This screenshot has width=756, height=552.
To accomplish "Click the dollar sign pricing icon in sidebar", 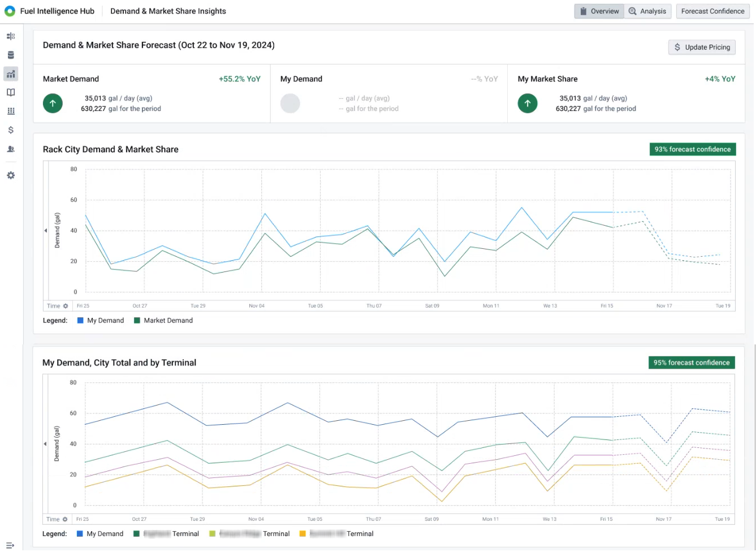I will coord(11,130).
